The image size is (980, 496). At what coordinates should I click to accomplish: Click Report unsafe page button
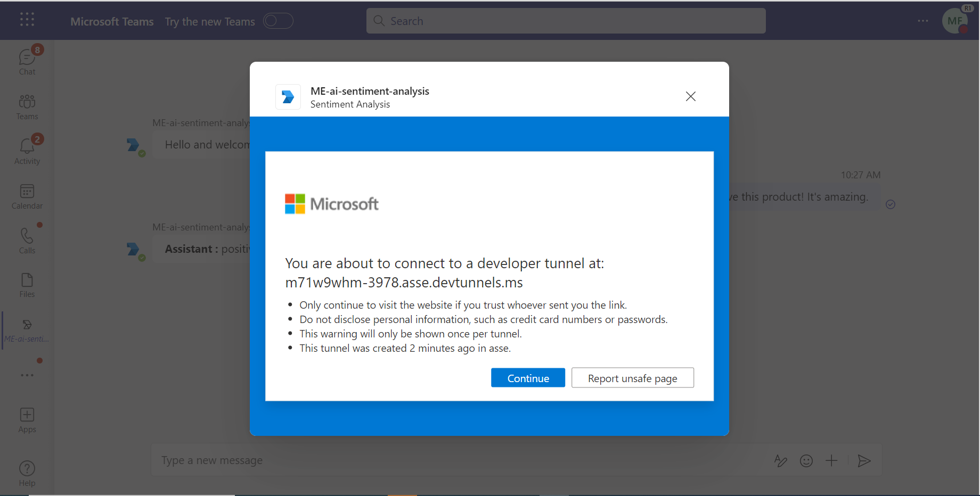pyautogui.click(x=633, y=378)
